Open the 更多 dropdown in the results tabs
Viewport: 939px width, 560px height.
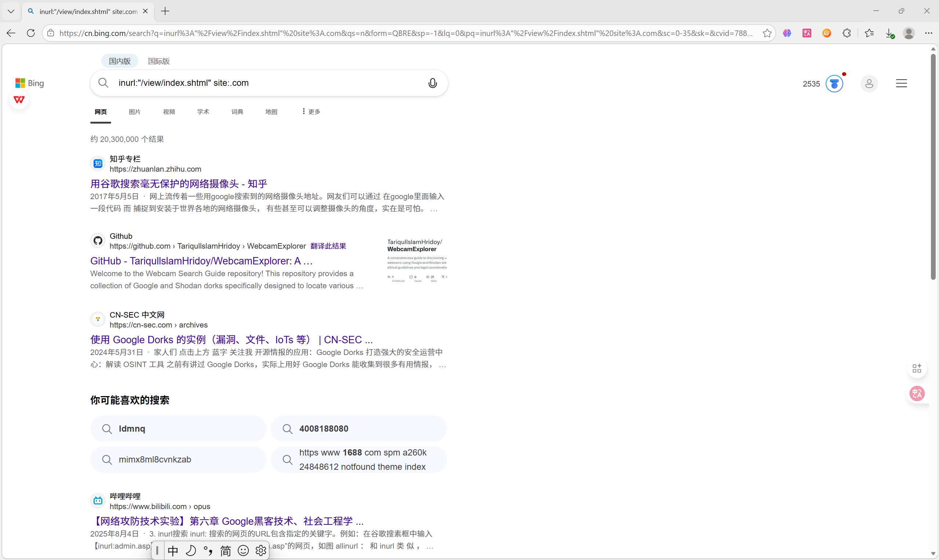click(x=310, y=111)
